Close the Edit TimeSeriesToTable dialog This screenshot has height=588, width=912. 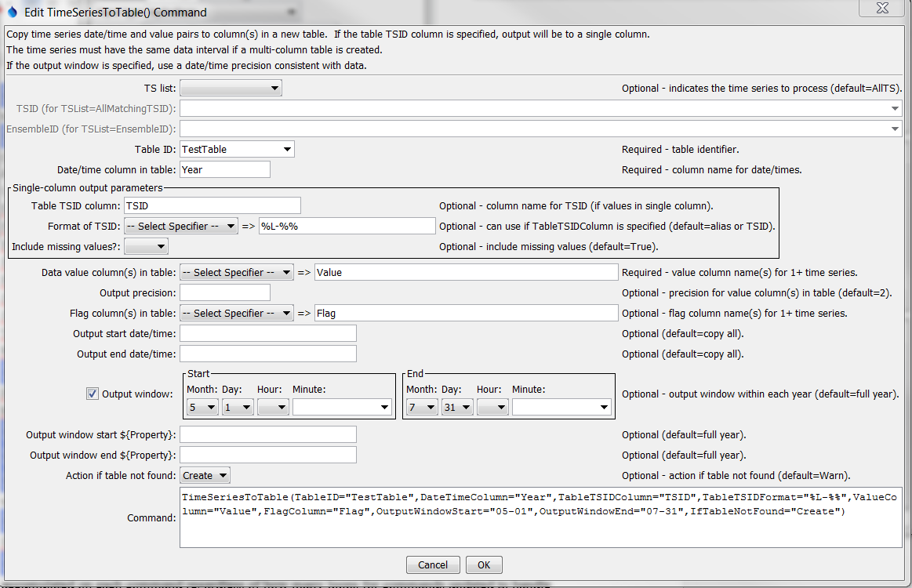click(881, 8)
